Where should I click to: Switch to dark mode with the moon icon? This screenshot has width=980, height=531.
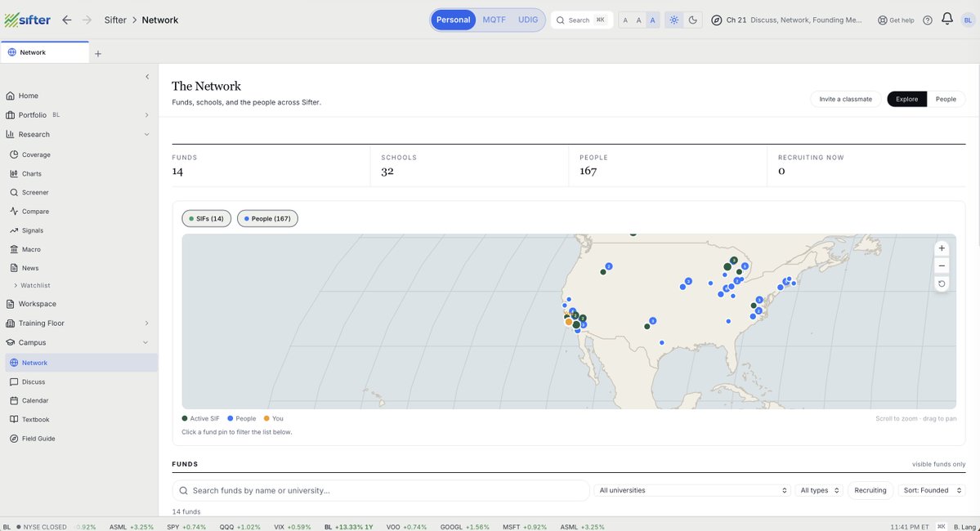pyautogui.click(x=692, y=20)
